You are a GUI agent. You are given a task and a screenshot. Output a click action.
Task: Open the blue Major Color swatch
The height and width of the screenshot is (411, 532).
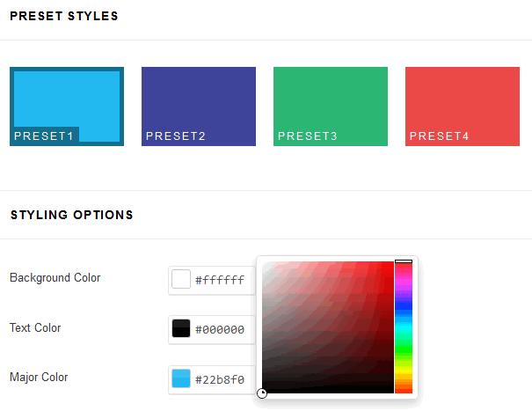click(x=181, y=378)
